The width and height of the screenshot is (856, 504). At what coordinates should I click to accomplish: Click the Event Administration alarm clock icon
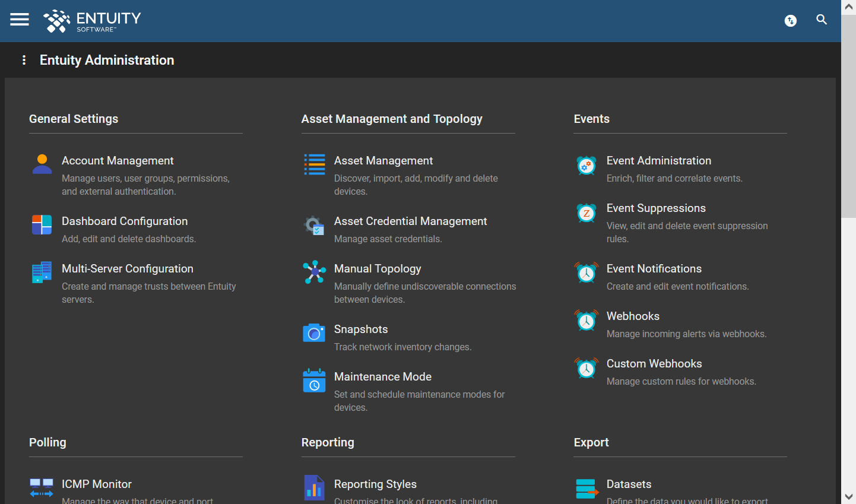click(x=586, y=165)
